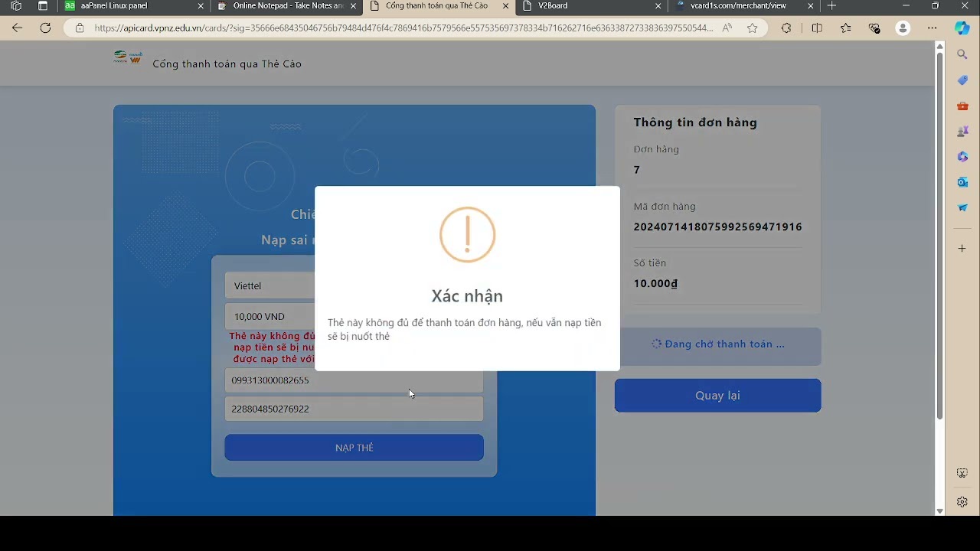The image size is (980, 551).
Task: Click the dialog message about Thẻ này không đủ
Action: point(464,329)
